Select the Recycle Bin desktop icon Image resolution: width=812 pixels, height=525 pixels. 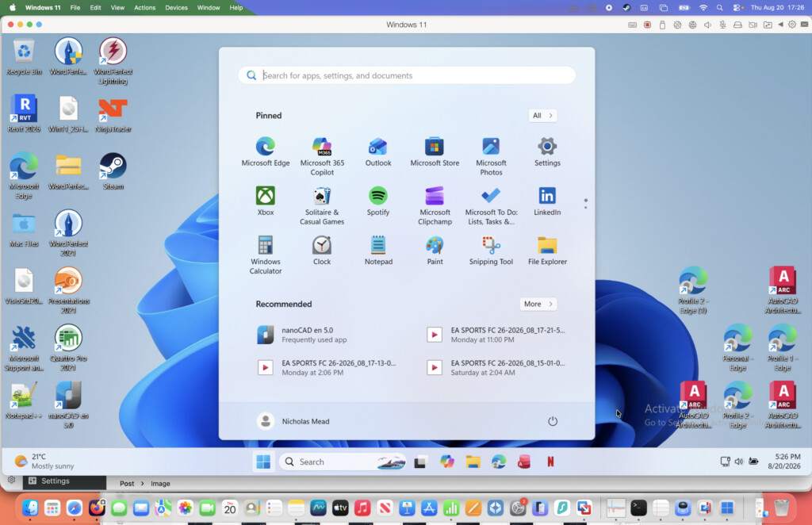pyautogui.click(x=24, y=57)
